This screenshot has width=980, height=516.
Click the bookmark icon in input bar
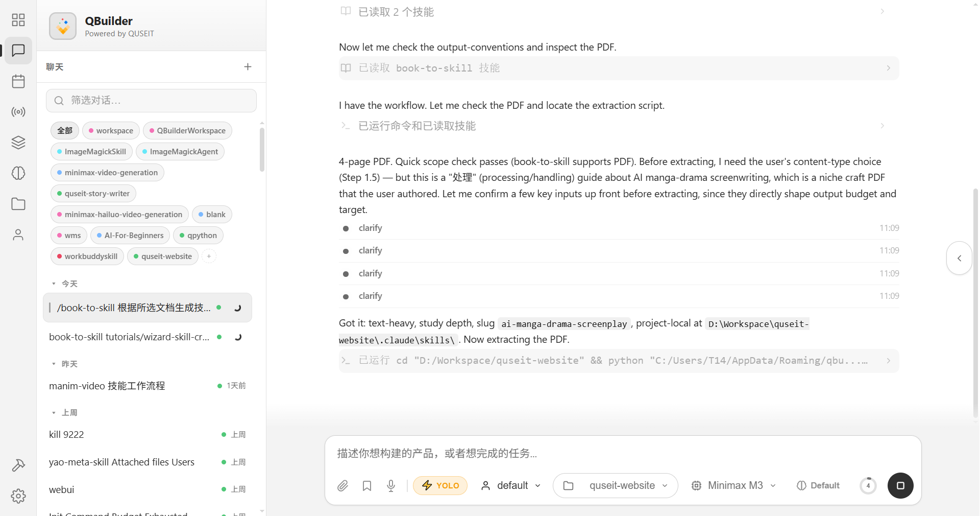pos(367,486)
